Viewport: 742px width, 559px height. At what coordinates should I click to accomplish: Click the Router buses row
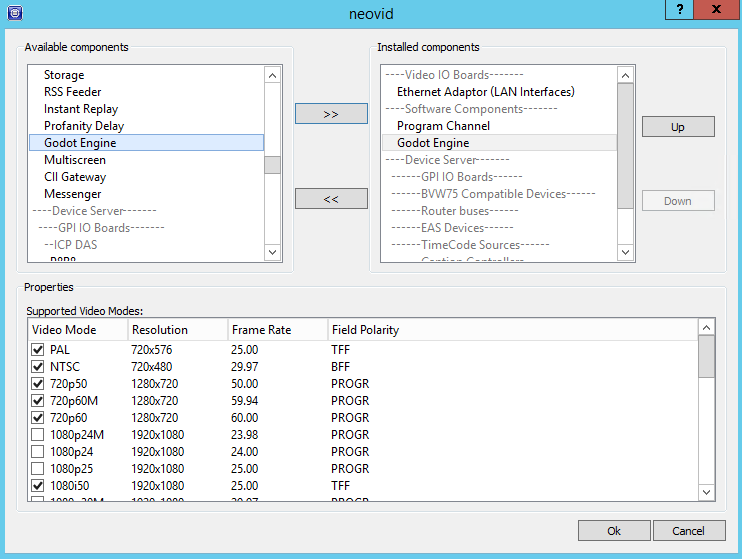coord(499,211)
